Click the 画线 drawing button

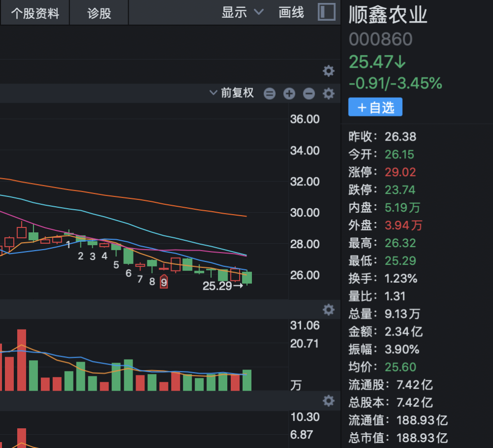pos(291,12)
